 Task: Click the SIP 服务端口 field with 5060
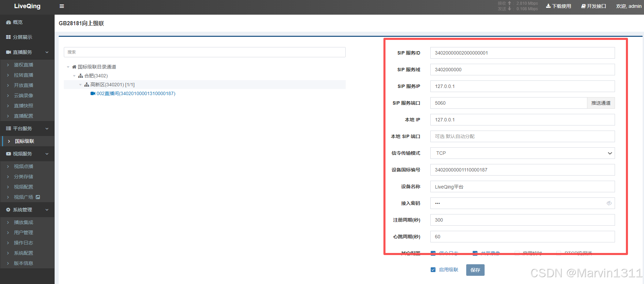[x=509, y=103]
